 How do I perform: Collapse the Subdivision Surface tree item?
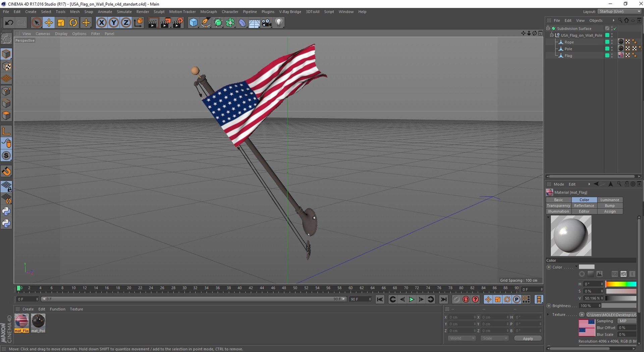548,29
